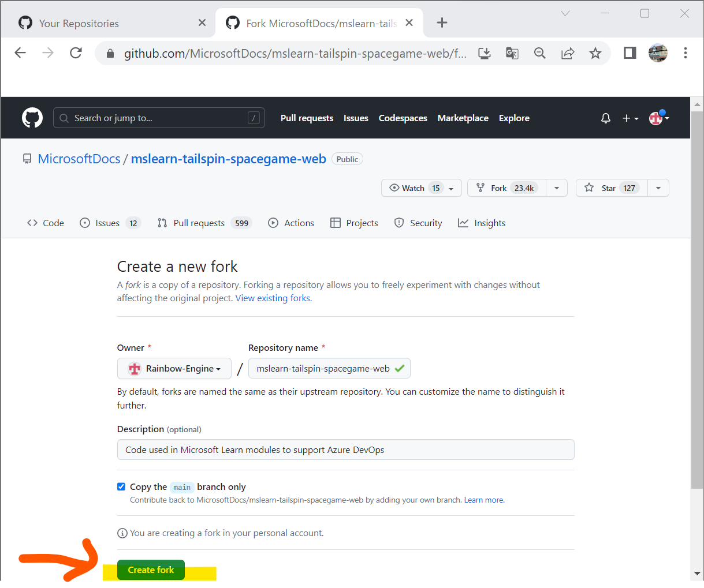Screen dimensions: 704x588
Task: Click the browser back arrow
Action: [20, 53]
